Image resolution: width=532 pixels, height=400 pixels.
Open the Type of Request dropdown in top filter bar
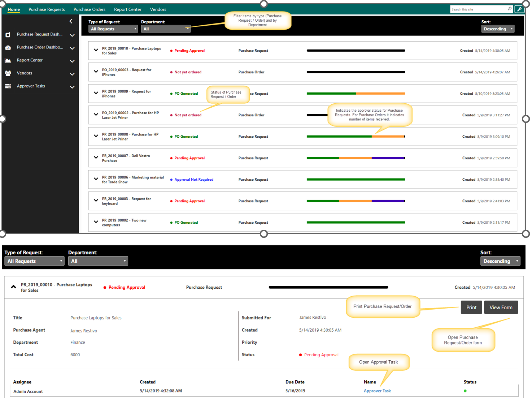point(113,29)
